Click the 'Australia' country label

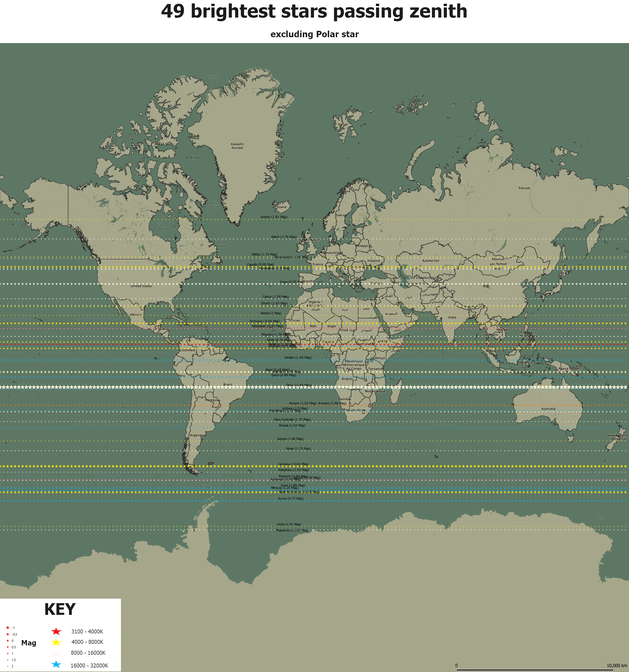click(x=548, y=409)
